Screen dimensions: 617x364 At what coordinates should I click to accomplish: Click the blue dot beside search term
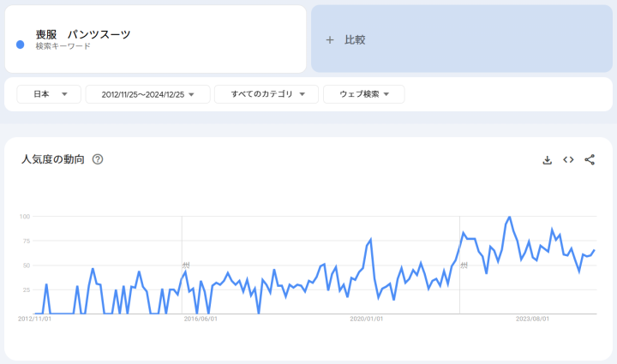(x=20, y=42)
